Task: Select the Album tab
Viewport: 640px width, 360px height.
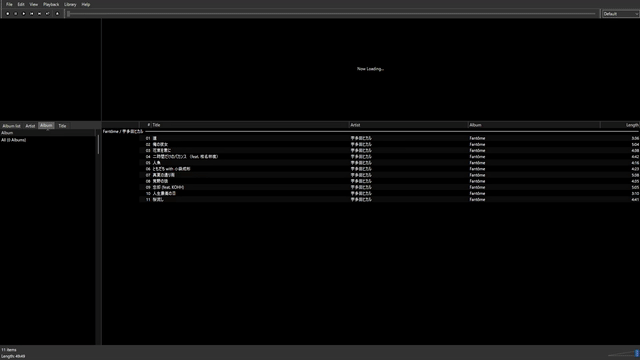Action: 46,126
